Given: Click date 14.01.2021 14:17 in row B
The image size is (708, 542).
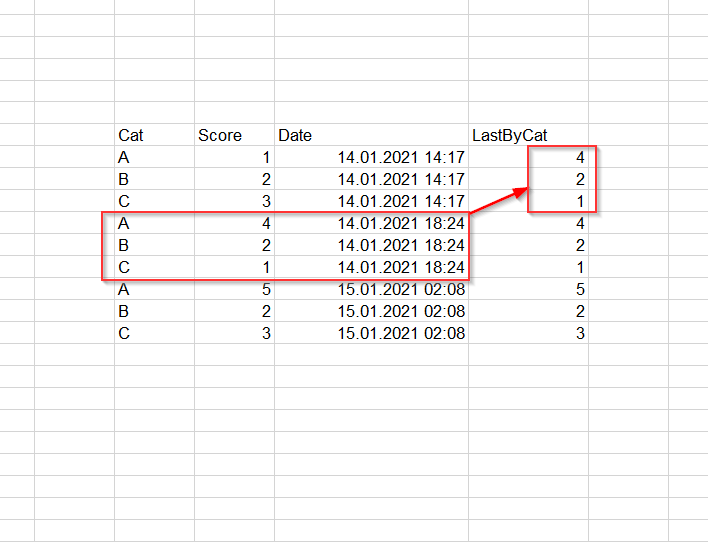Looking at the screenshot, I should point(371,179).
